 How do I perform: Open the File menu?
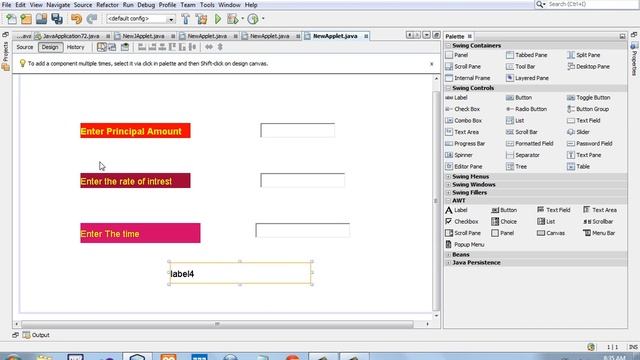pyautogui.click(x=6, y=5)
